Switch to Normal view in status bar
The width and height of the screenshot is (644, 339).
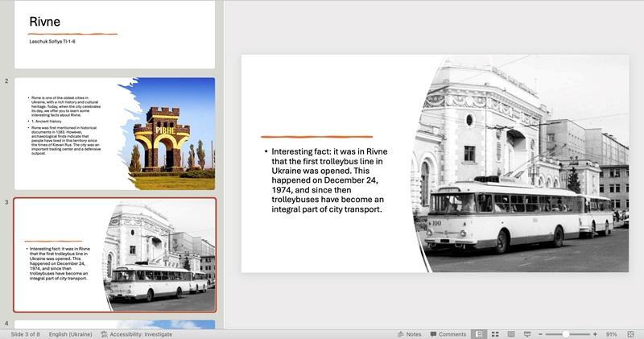(478, 333)
